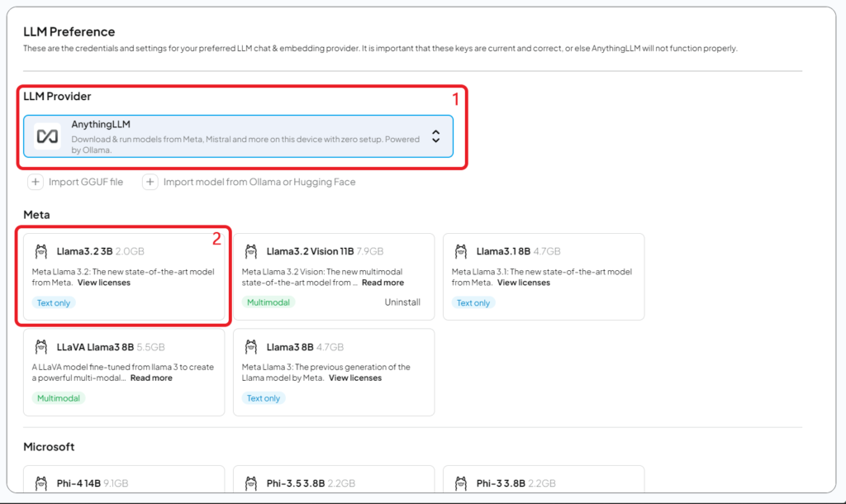This screenshot has height=504, width=846.
Task: Click the LLM Provider label
Action: pos(57,96)
